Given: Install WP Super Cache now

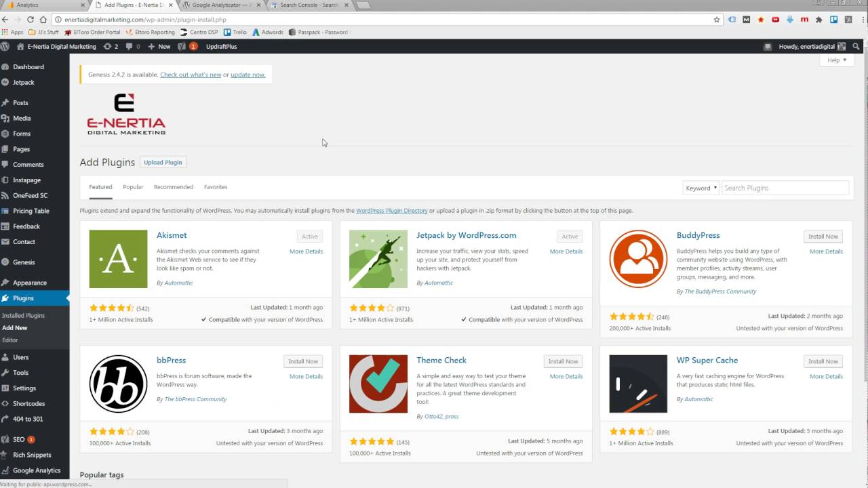Looking at the screenshot, I should click(x=823, y=361).
